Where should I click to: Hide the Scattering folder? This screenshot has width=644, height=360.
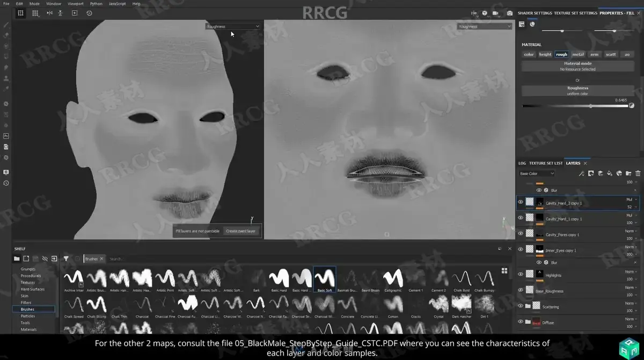click(x=521, y=306)
